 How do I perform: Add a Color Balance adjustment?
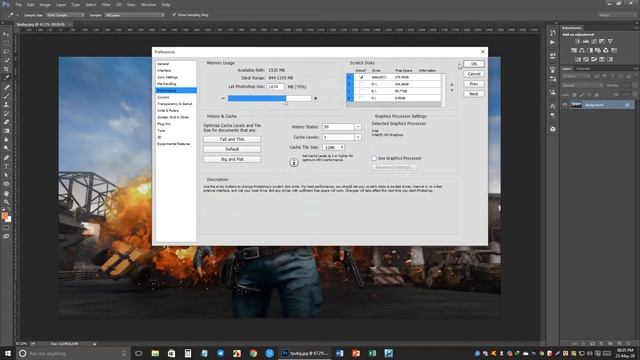pyautogui.click(x=582, y=51)
